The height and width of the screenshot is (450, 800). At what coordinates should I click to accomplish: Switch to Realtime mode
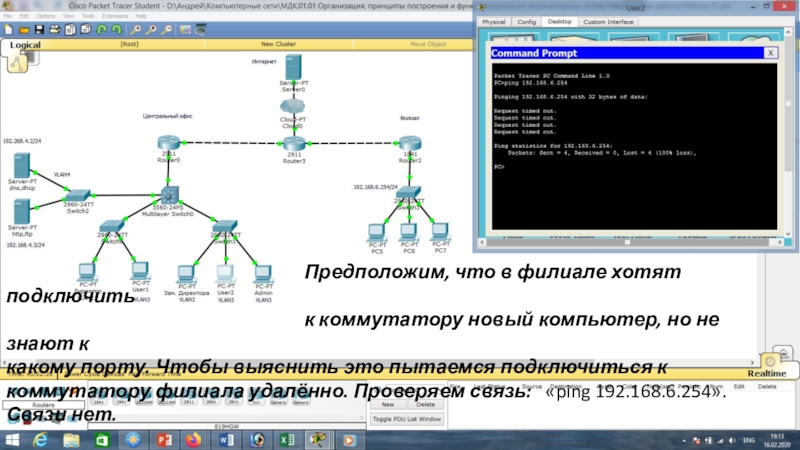click(x=766, y=373)
